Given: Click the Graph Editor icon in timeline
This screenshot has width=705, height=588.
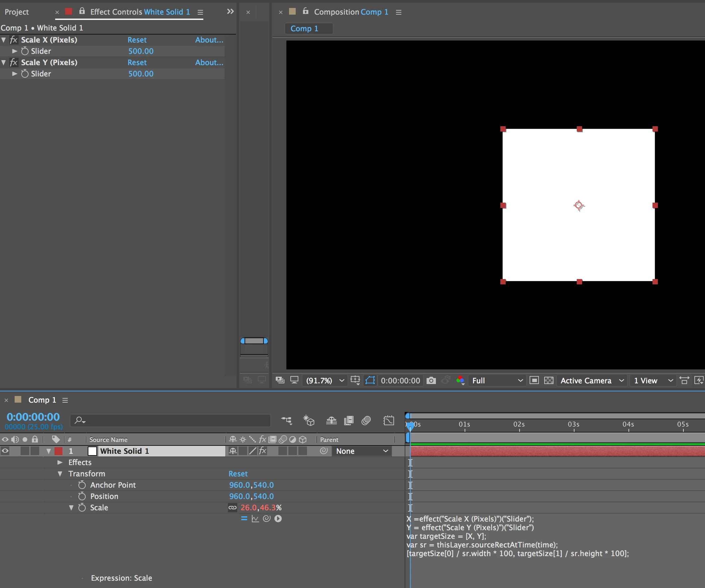Looking at the screenshot, I should click(389, 420).
